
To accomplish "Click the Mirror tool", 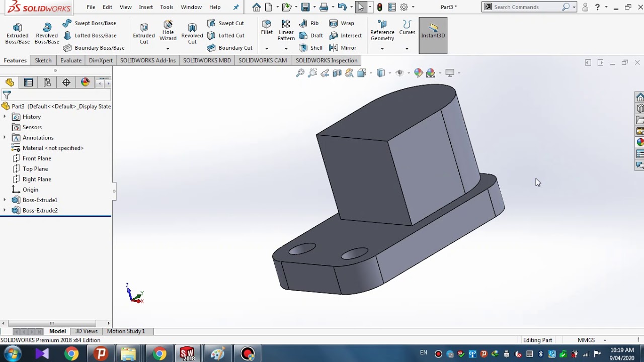I will (343, 48).
